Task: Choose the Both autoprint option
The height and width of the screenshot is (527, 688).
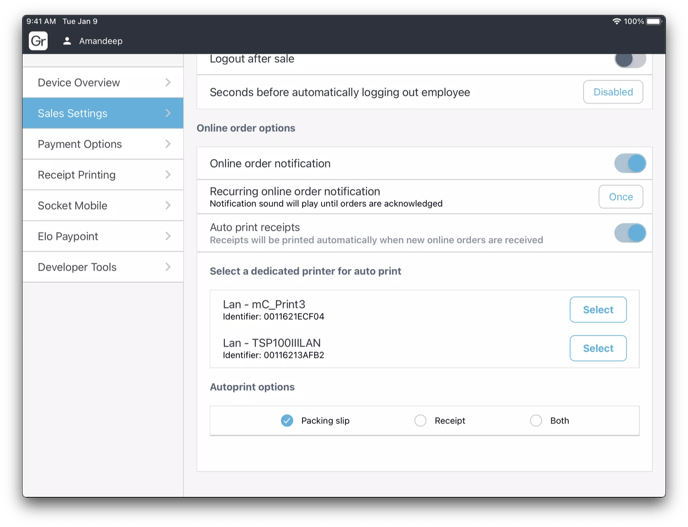Action: (x=536, y=421)
